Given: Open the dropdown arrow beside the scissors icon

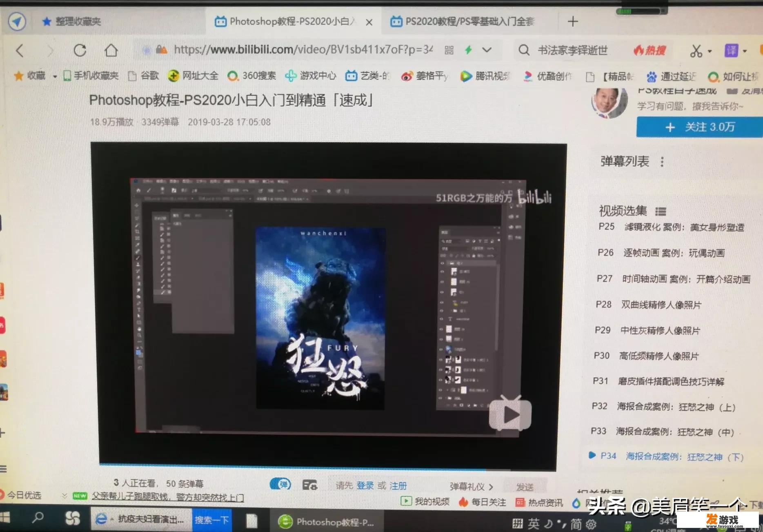Looking at the screenshot, I should tap(710, 51).
